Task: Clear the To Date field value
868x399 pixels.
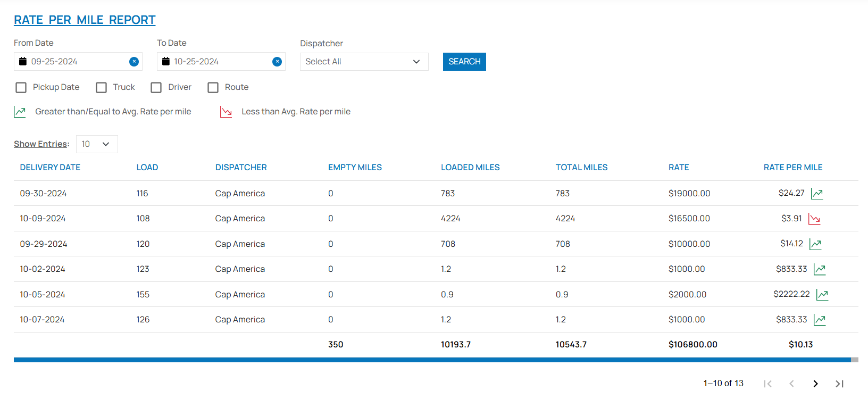Action: pyautogui.click(x=277, y=62)
